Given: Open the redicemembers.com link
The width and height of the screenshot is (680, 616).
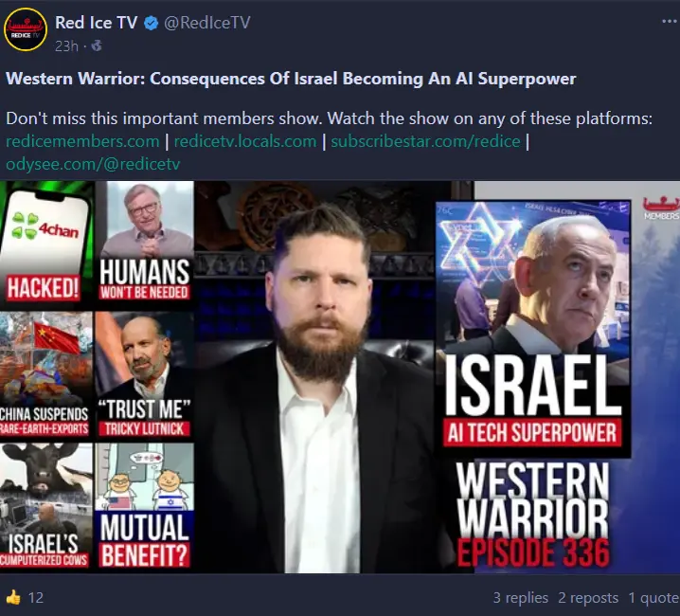Looking at the screenshot, I should [82, 141].
